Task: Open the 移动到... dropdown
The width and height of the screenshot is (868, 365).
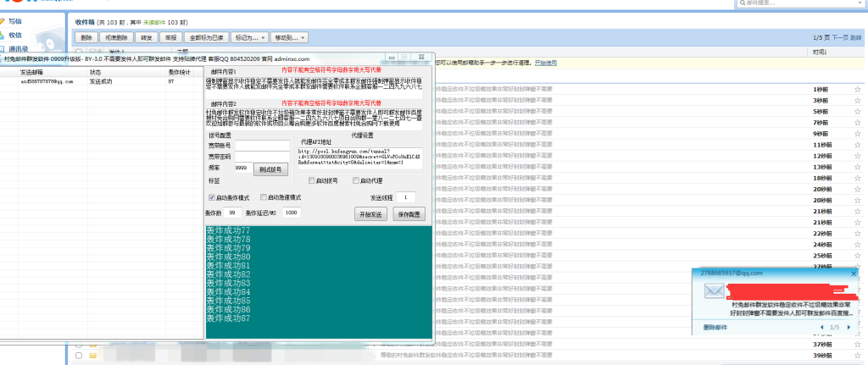Action: pyautogui.click(x=289, y=38)
